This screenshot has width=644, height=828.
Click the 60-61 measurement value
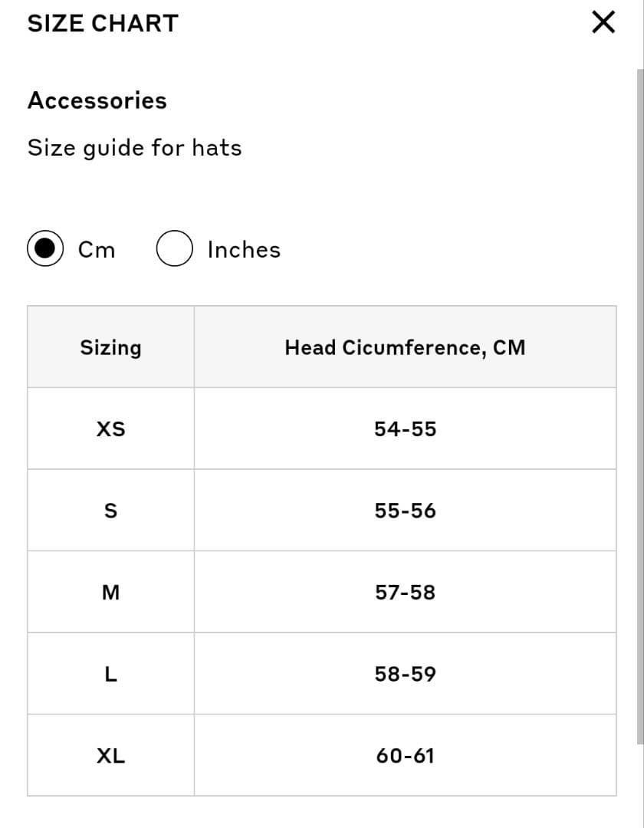point(405,756)
